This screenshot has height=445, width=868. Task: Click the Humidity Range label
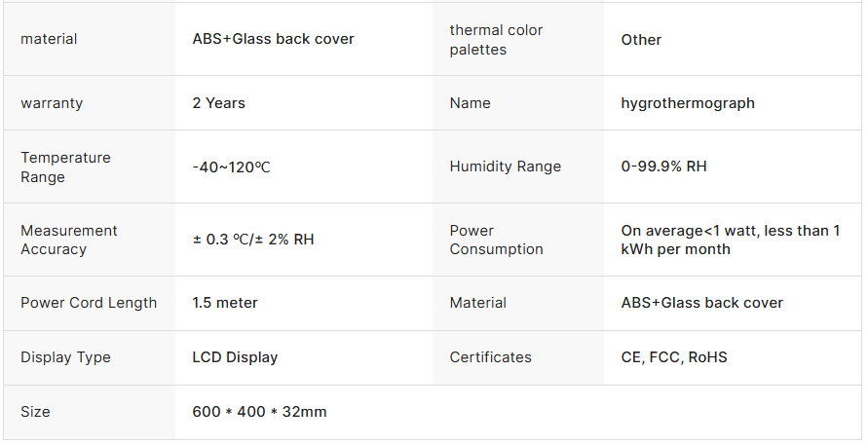tap(505, 167)
